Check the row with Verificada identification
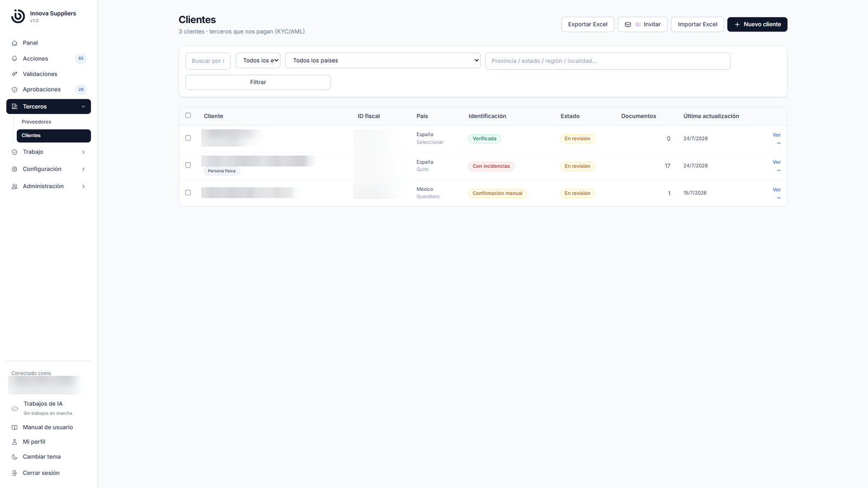The width and height of the screenshot is (868, 488). click(188, 138)
